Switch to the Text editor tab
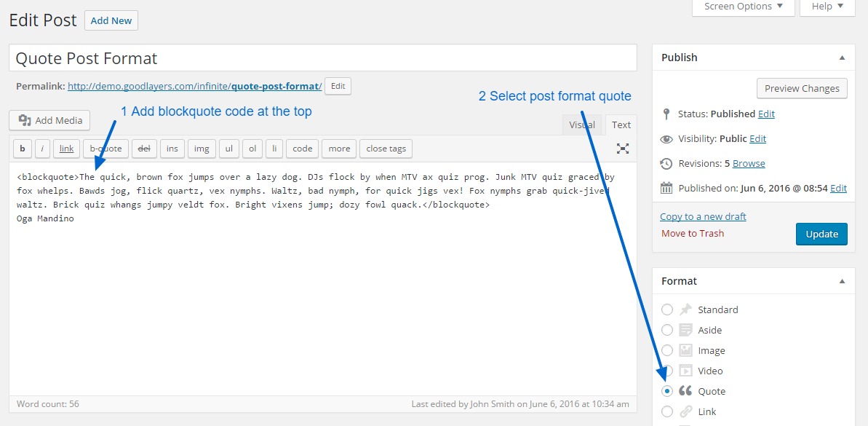The width and height of the screenshot is (868, 426). [x=621, y=125]
